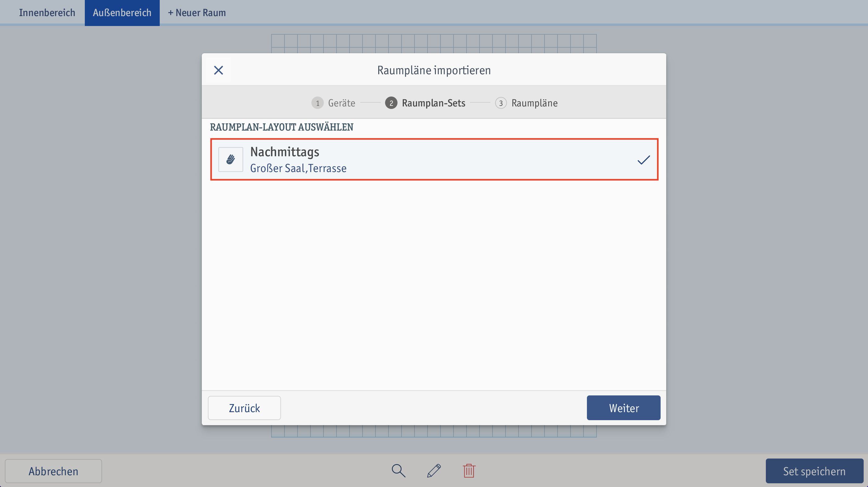
Task: Click the red trash delete icon
Action: (469, 471)
